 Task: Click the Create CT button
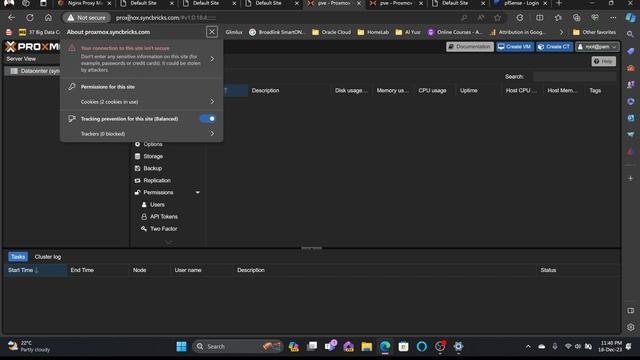point(554,47)
